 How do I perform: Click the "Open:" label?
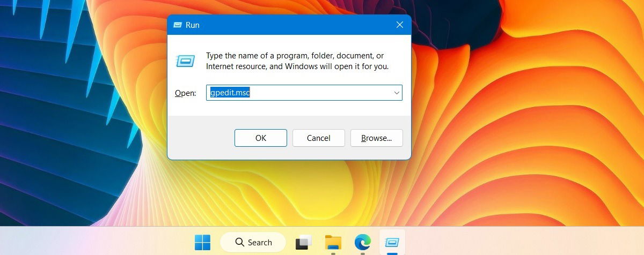(186, 93)
